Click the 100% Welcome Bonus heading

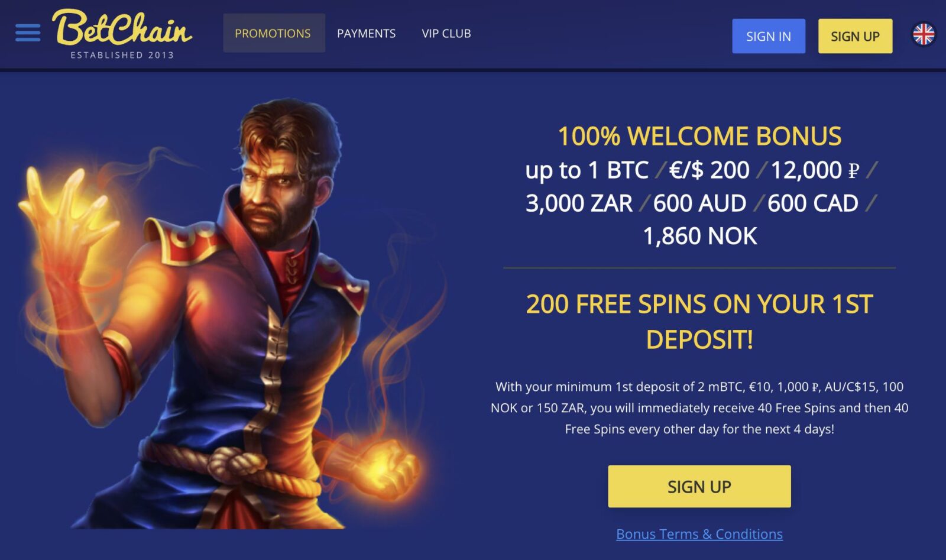coord(699,136)
